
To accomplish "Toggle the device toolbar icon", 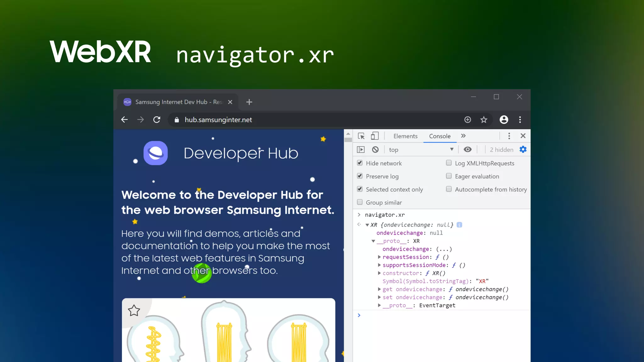I will [375, 136].
